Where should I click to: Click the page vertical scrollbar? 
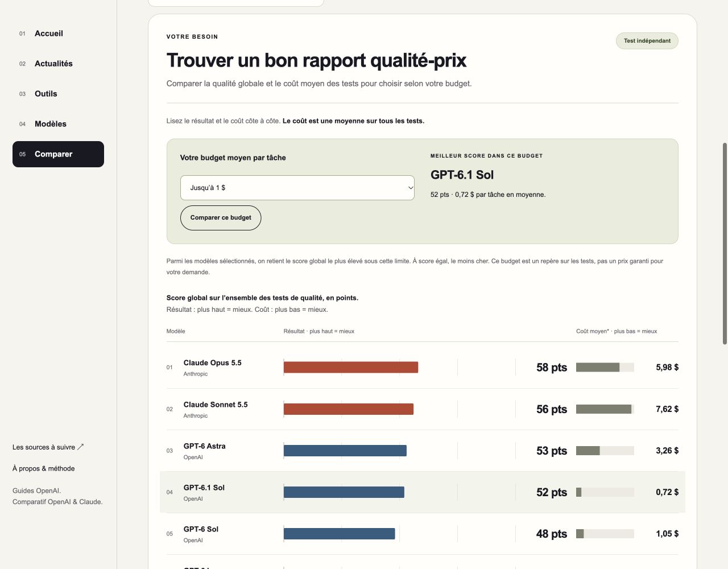pos(725,244)
